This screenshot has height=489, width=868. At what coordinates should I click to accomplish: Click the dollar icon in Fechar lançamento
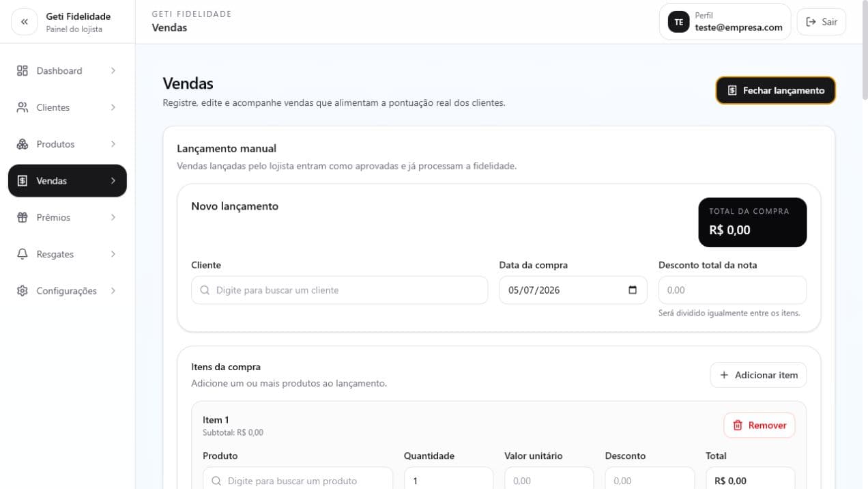click(x=732, y=90)
